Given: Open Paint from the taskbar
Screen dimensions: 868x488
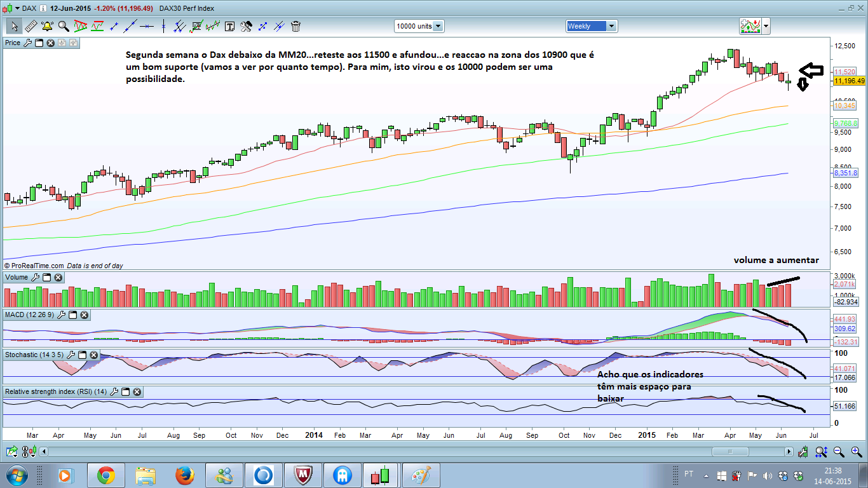Looking at the screenshot, I should click(x=421, y=475).
